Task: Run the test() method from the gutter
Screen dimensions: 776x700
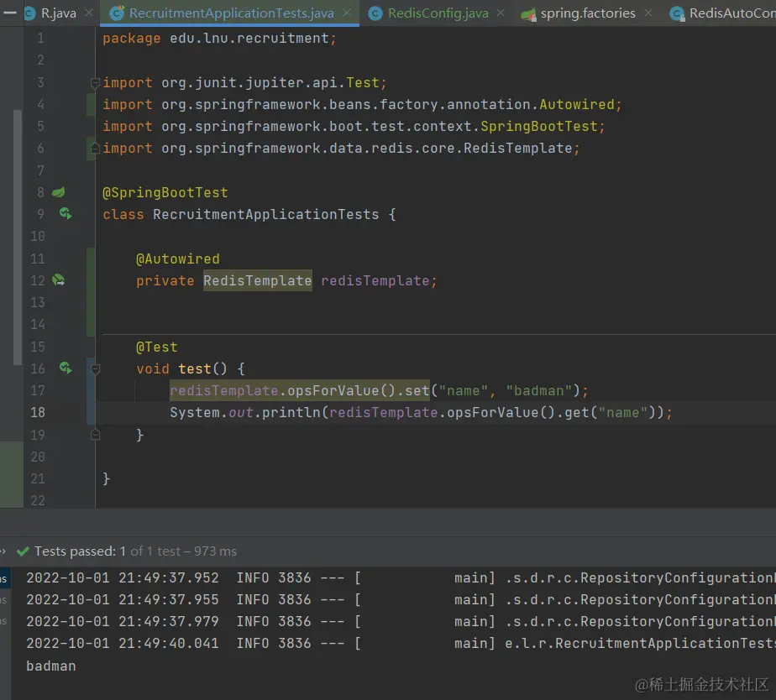Action: point(66,368)
